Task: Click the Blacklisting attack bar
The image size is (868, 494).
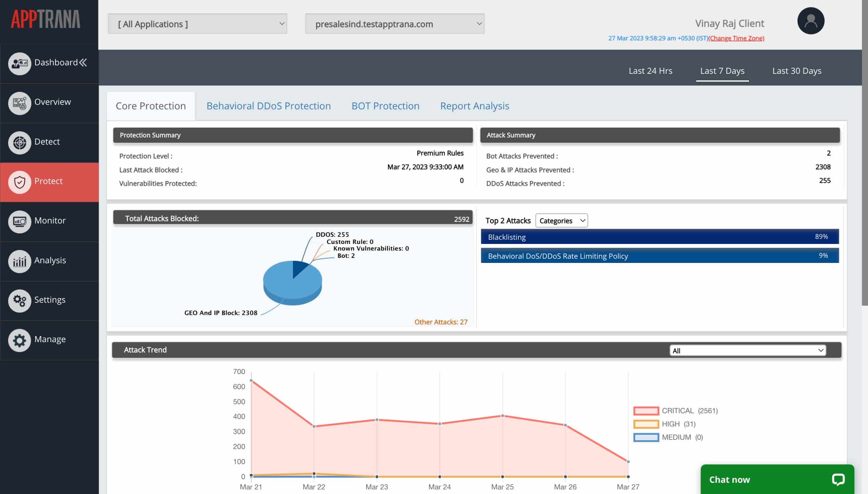Action: 659,237
